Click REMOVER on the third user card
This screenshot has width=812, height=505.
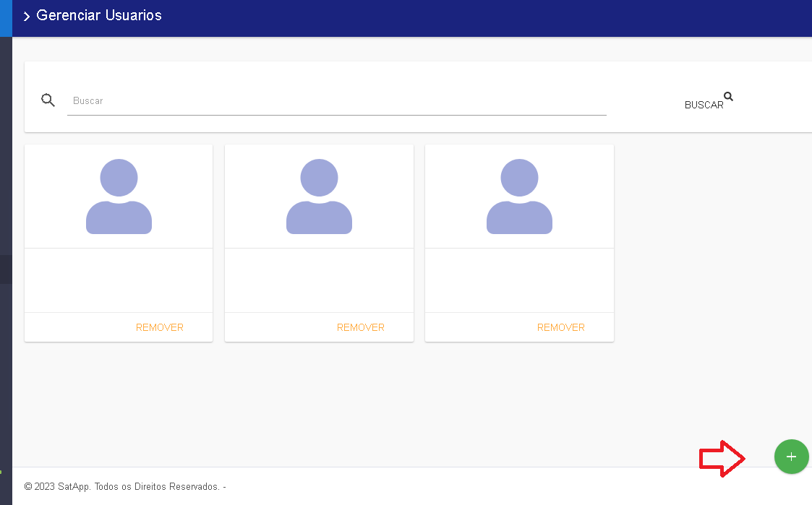coord(560,327)
